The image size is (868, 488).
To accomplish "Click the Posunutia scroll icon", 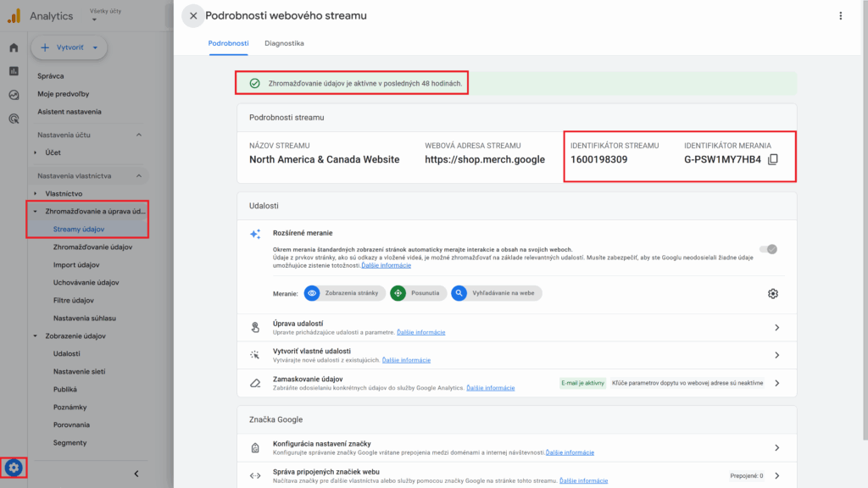I will click(x=398, y=293).
